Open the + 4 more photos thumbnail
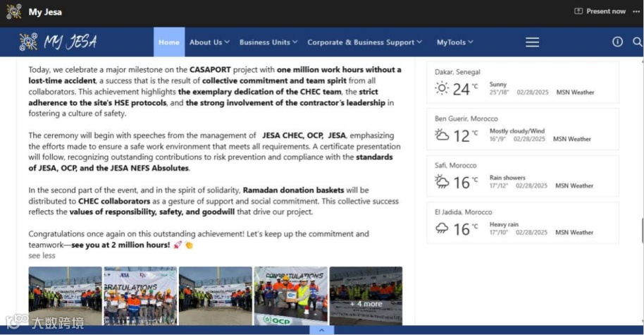 point(366,296)
